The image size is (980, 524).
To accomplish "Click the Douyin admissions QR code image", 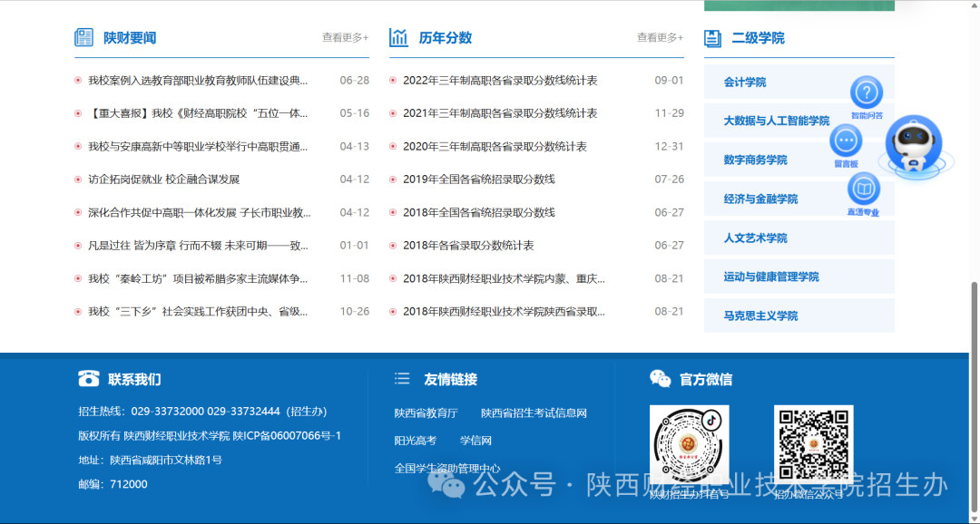I will (x=689, y=445).
